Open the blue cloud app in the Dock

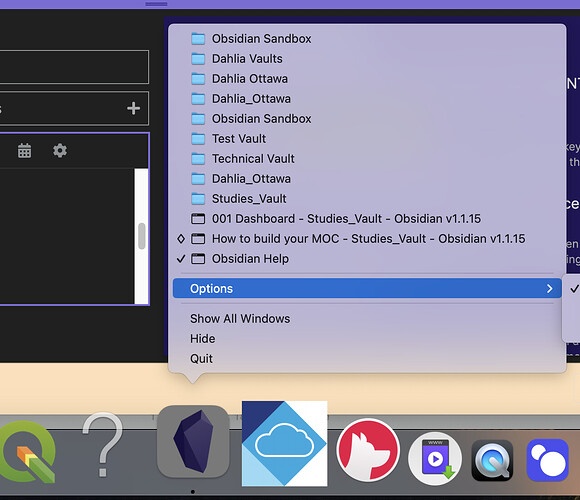pyautogui.click(x=284, y=443)
